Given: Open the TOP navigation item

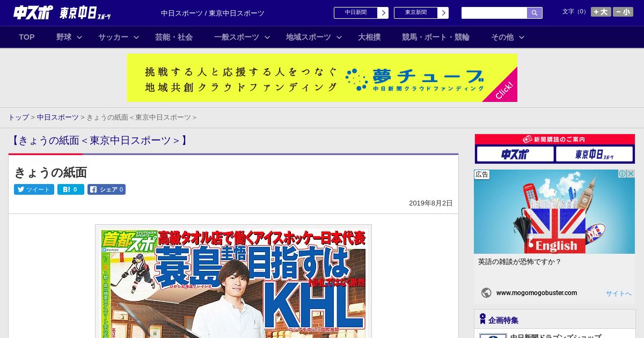Looking at the screenshot, I should [27, 37].
